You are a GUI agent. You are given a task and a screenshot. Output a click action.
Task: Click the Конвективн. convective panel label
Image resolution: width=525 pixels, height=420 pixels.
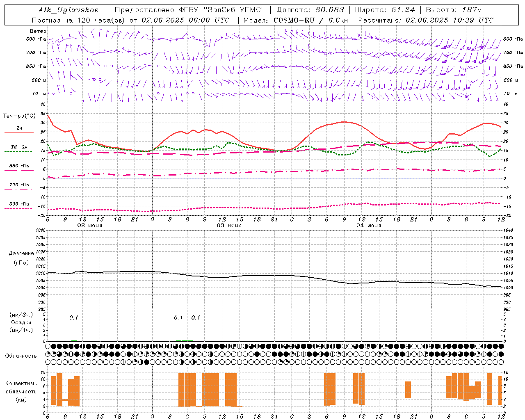click(21, 383)
